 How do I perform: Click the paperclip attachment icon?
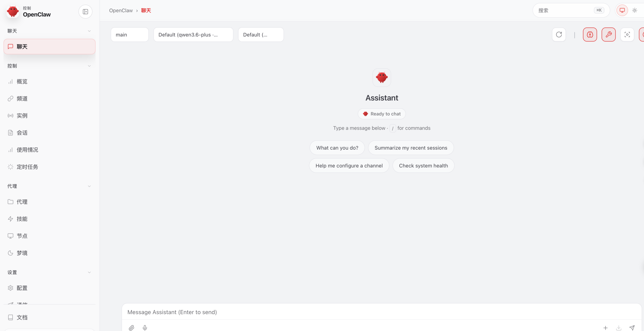coord(131,327)
